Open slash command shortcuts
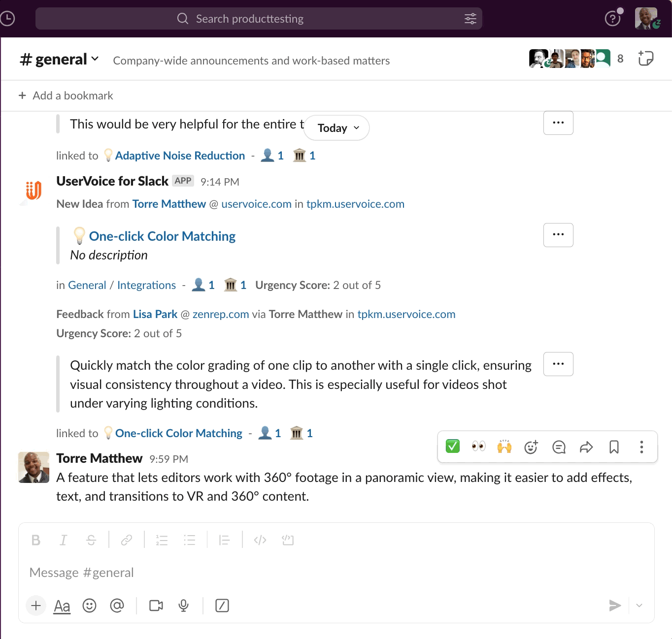The height and width of the screenshot is (639, 672). [x=222, y=606]
